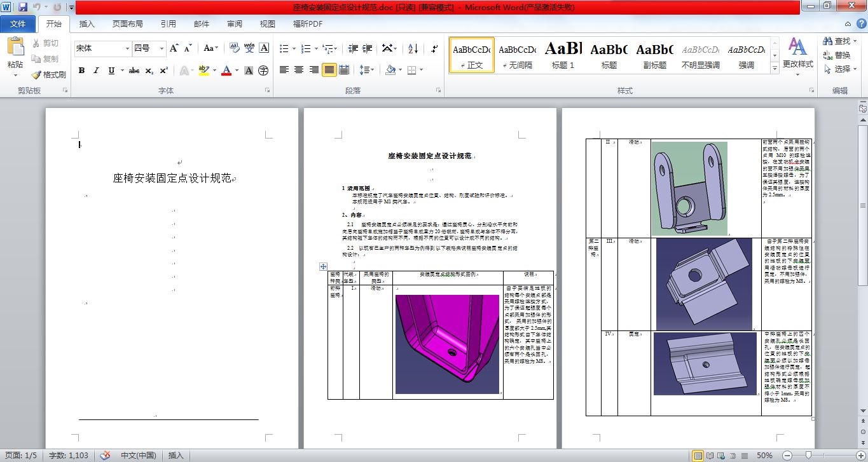Image resolution: width=868 pixels, height=462 pixels.
Task: Click the Distributed alignment icon
Action: [x=344, y=70]
